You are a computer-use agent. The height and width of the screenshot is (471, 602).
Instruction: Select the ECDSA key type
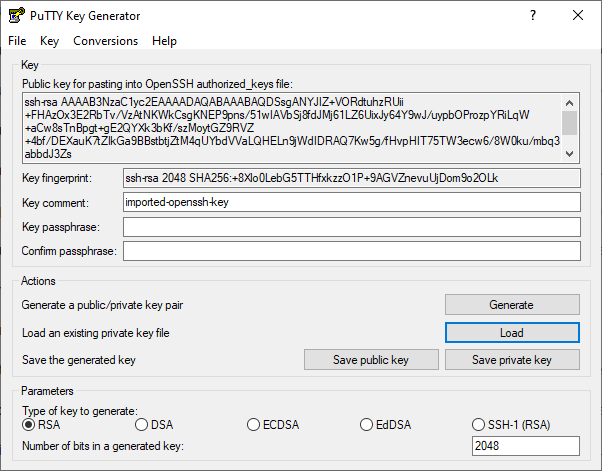click(x=273, y=425)
